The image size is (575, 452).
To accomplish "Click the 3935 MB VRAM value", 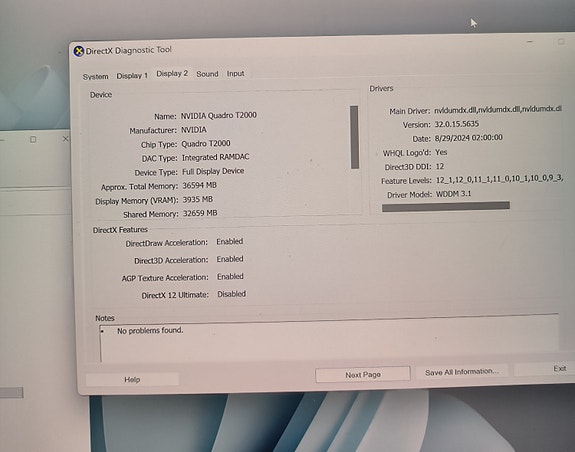I will [x=198, y=199].
